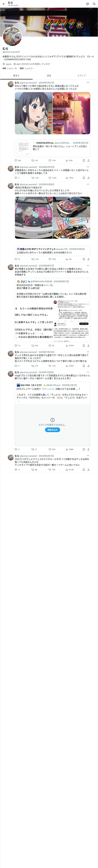Viewport: 98px width, 868px height.
Task: Like the post showing 117K likes
Action: 52,160
